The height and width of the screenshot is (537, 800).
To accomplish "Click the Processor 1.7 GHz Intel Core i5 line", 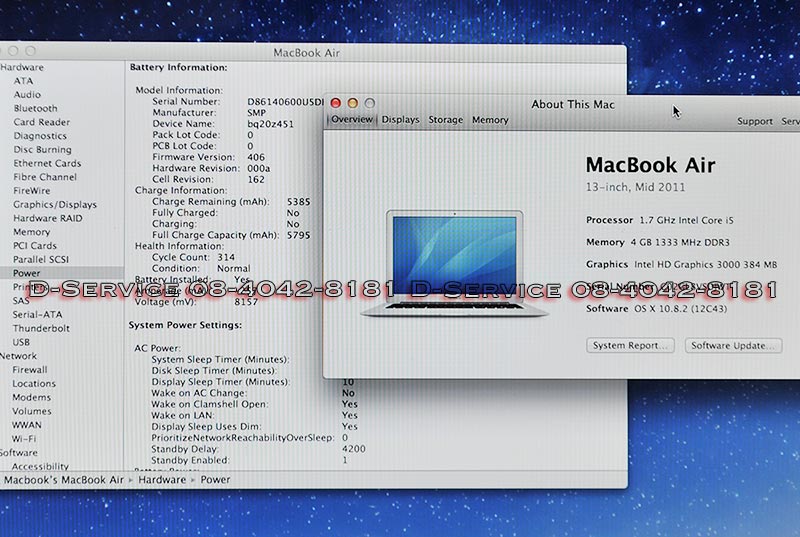I will tap(660, 220).
